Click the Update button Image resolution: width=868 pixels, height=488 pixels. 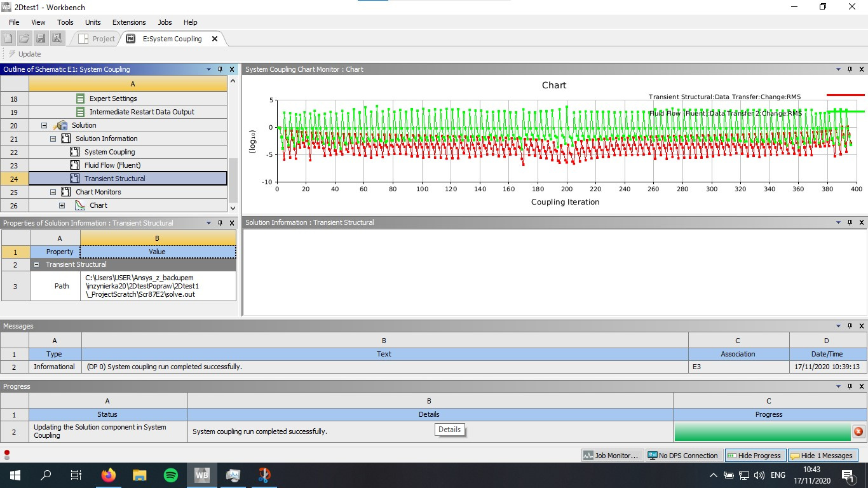click(24, 54)
